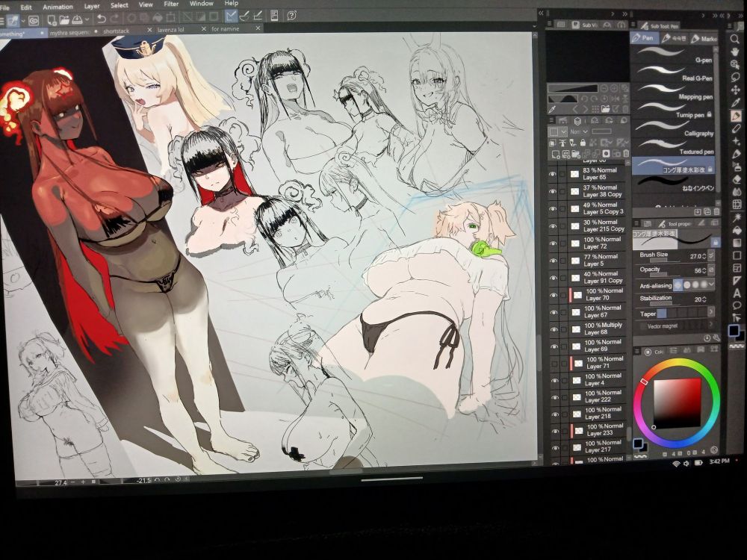Expand the Taper settings arrow

coord(711,311)
